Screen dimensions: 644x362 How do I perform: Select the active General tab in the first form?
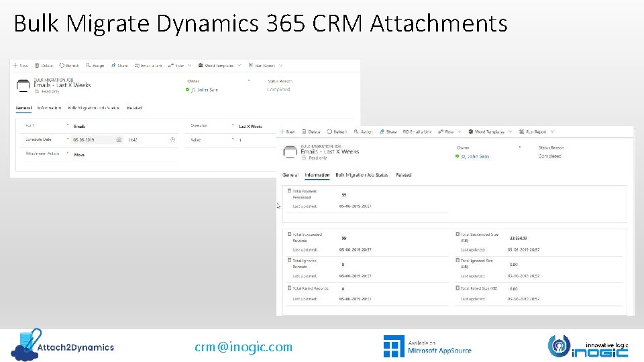click(x=23, y=108)
